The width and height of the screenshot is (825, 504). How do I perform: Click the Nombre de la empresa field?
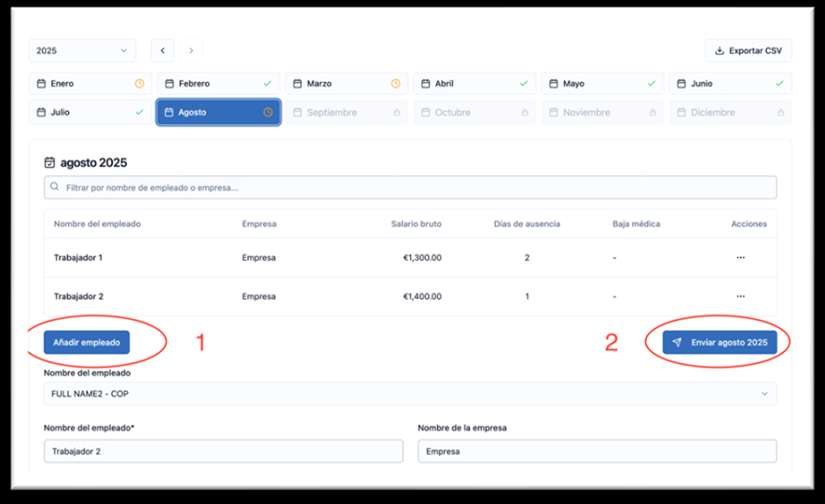click(x=597, y=451)
